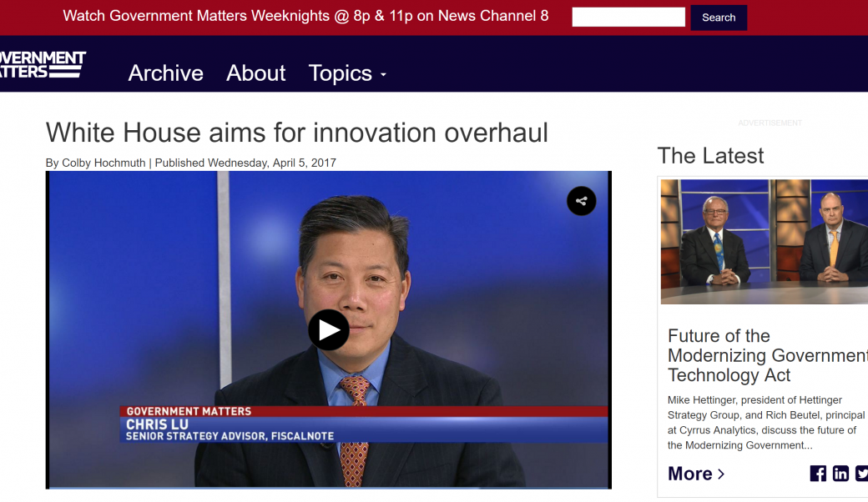Viewport: 868px width, 502px height.
Task: Click the Government Matters logo
Action: (42, 65)
